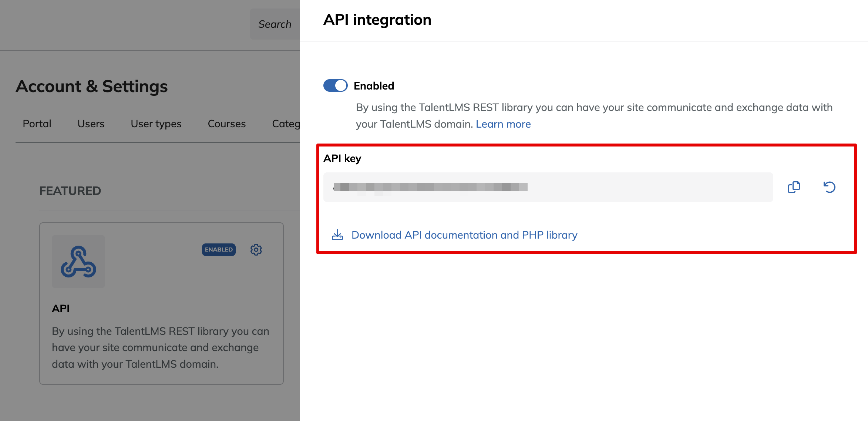The height and width of the screenshot is (421, 868).
Task: Toggle the Enabled API switch off
Action: (335, 85)
